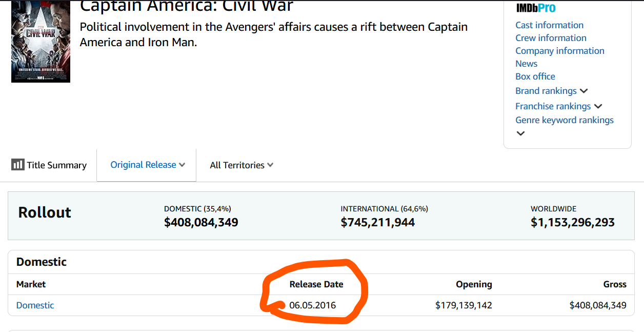
Task: Select the Opening column header
Action: [x=474, y=284]
